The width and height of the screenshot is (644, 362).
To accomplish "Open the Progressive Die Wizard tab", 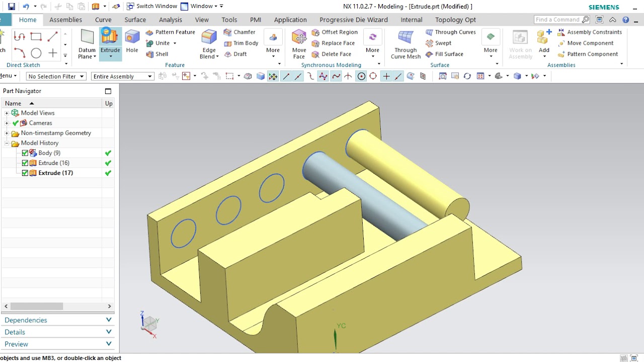I will [354, 20].
